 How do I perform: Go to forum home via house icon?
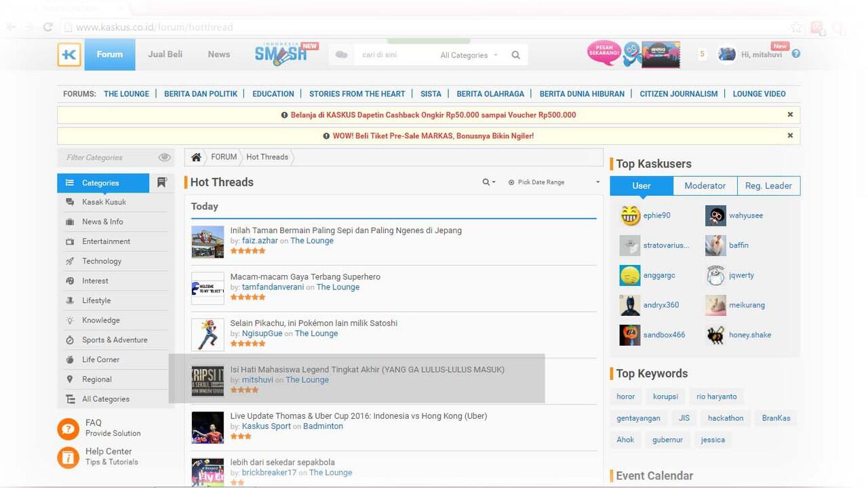196,157
